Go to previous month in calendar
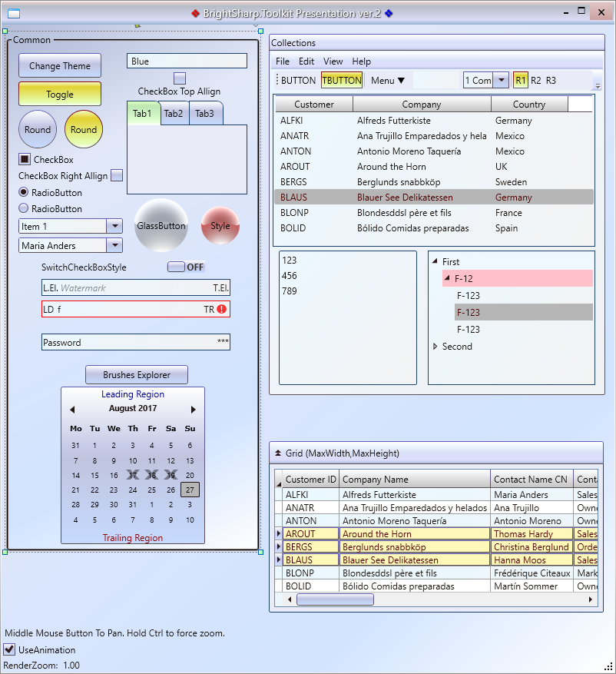The image size is (616, 674). pyautogui.click(x=72, y=410)
